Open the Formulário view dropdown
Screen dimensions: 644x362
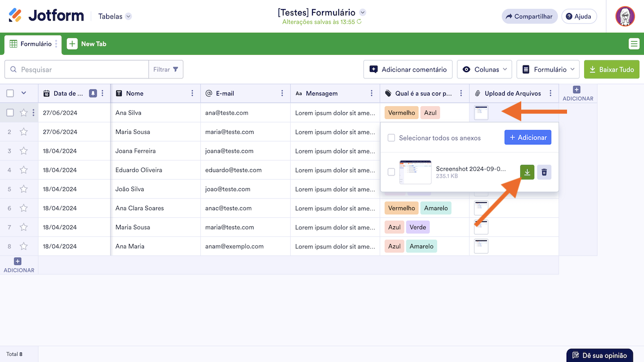pos(548,69)
